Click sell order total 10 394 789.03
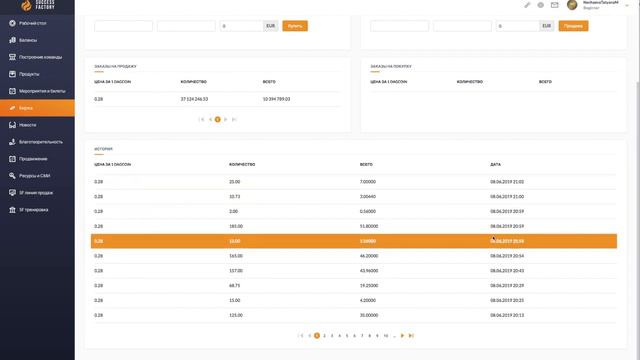640x360 pixels. click(276, 99)
